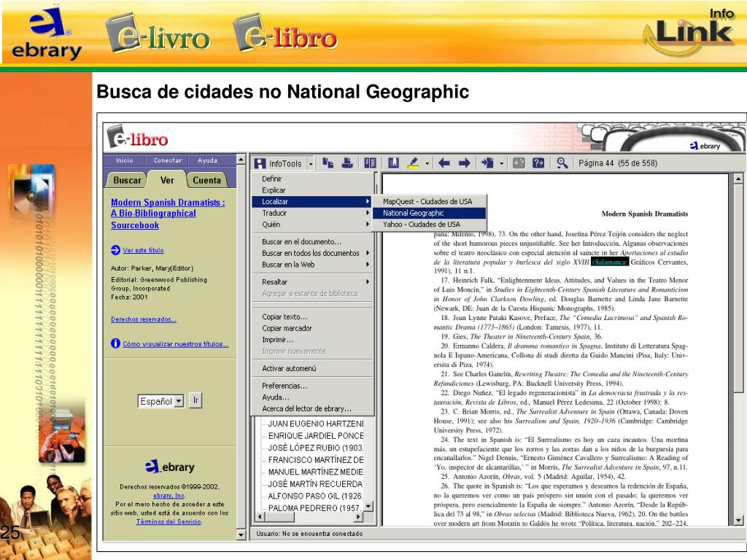This screenshot has height=560, width=747.
Task: Click the Ir button
Action: pos(196,400)
